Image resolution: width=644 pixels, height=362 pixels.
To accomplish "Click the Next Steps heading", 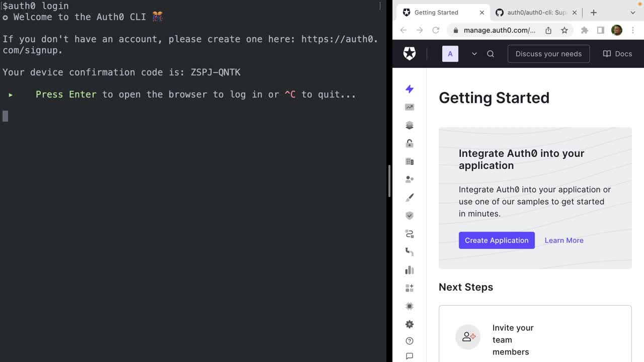I will tap(466, 287).
